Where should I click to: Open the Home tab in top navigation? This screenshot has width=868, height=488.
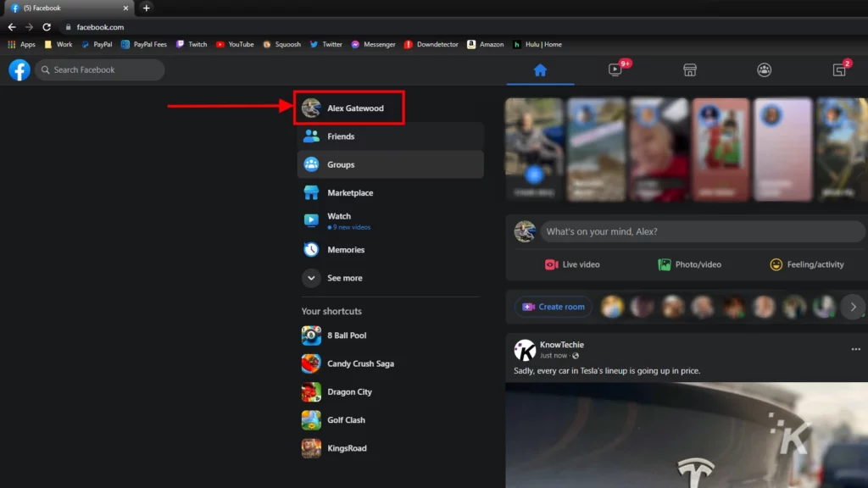click(x=540, y=70)
